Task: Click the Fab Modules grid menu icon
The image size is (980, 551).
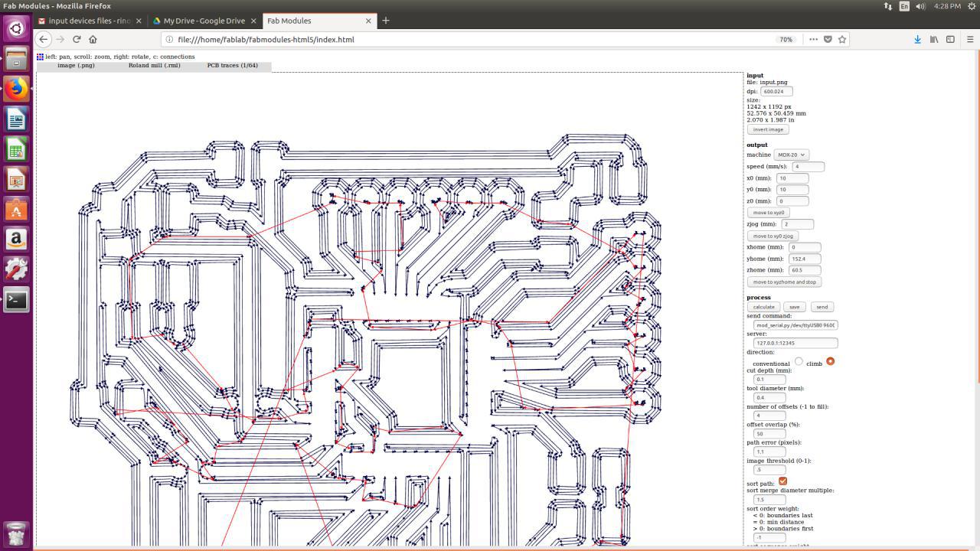Action: pyautogui.click(x=40, y=57)
